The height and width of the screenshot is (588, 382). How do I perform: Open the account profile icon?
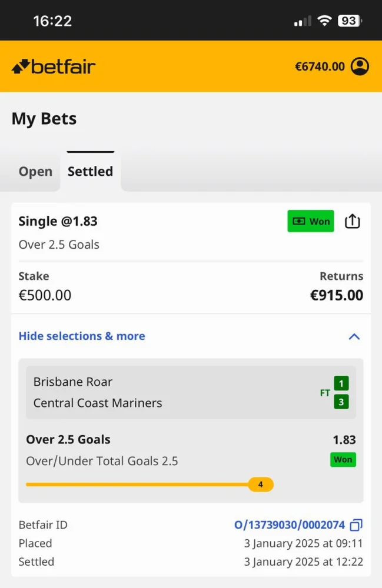tap(360, 66)
